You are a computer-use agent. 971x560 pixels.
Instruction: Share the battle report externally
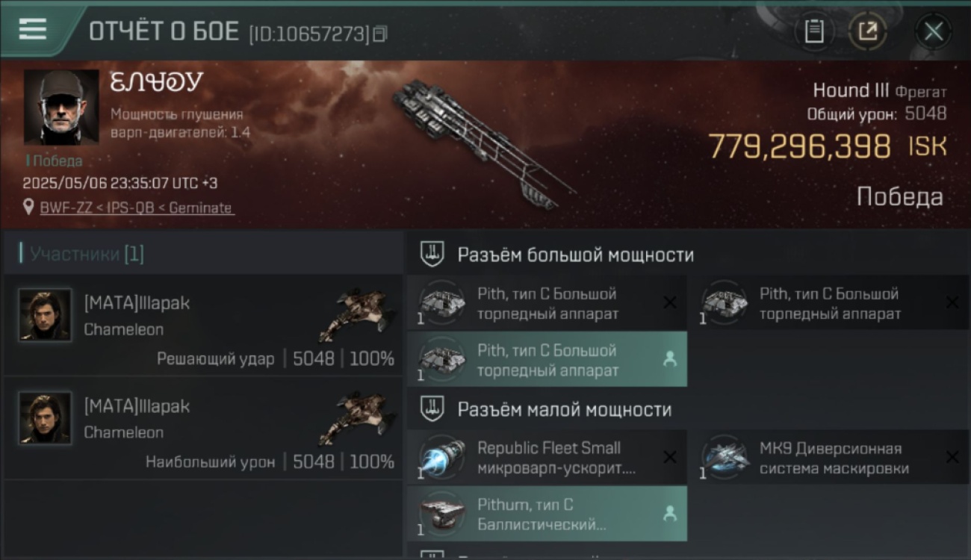(x=867, y=31)
